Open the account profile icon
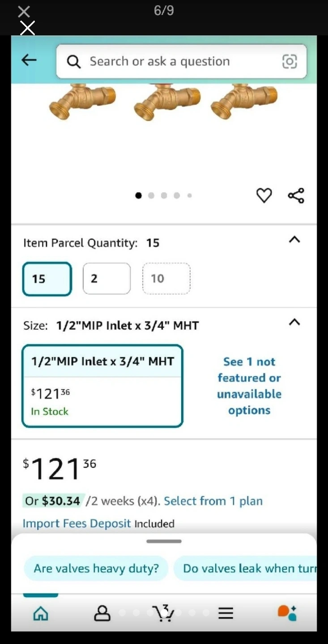This screenshot has width=328, height=644. 102,613
